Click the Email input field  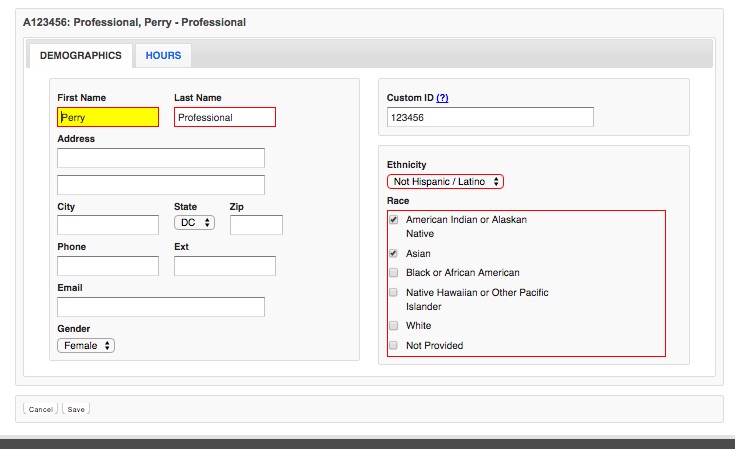(161, 307)
